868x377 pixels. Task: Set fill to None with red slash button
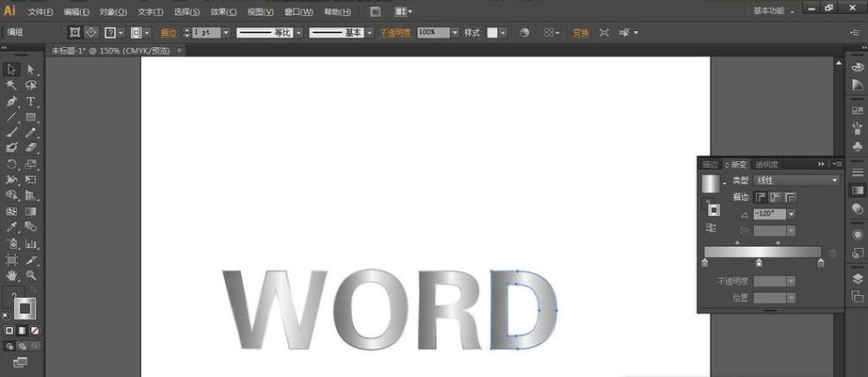(x=35, y=331)
